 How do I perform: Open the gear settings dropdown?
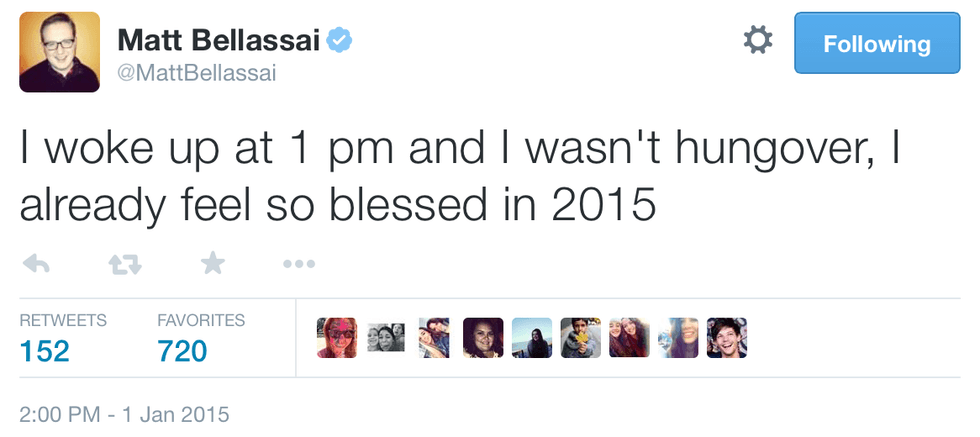[758, 42]
